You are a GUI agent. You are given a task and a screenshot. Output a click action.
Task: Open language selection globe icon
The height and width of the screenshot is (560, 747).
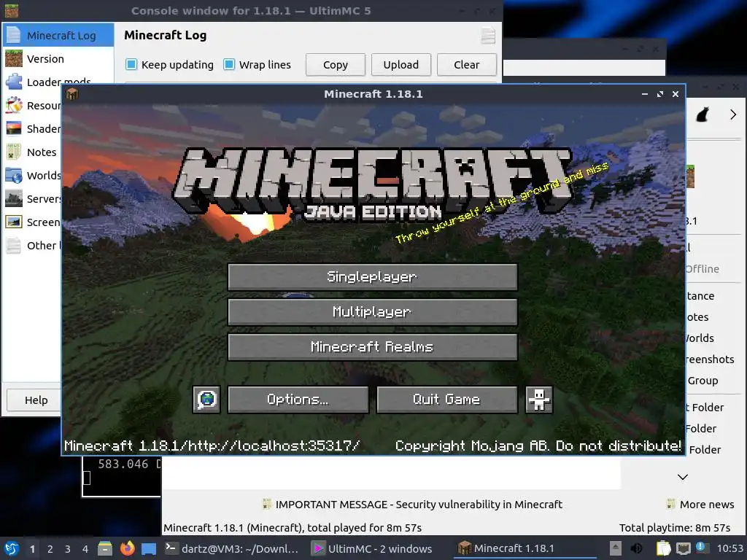(x=206, y=399)
